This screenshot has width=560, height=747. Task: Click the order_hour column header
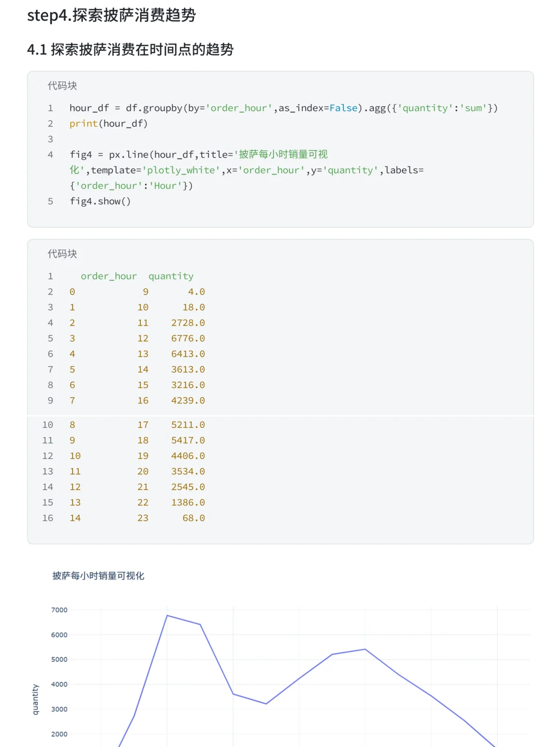pos(109,276)
